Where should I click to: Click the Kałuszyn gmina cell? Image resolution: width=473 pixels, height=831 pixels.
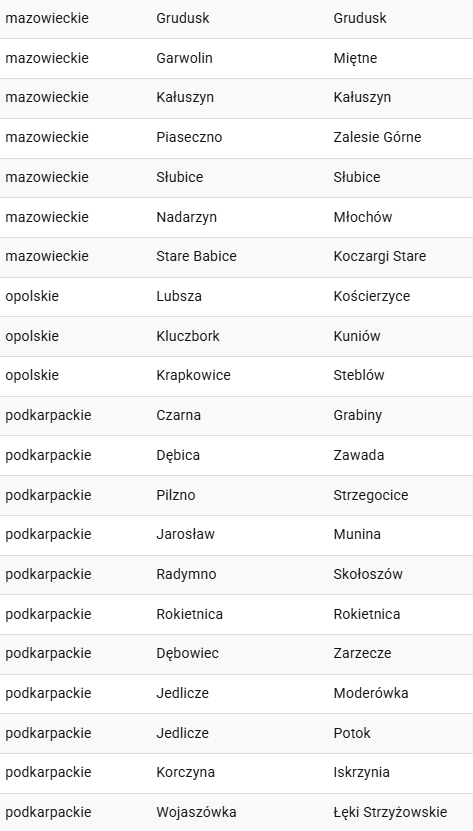(185, 98)
